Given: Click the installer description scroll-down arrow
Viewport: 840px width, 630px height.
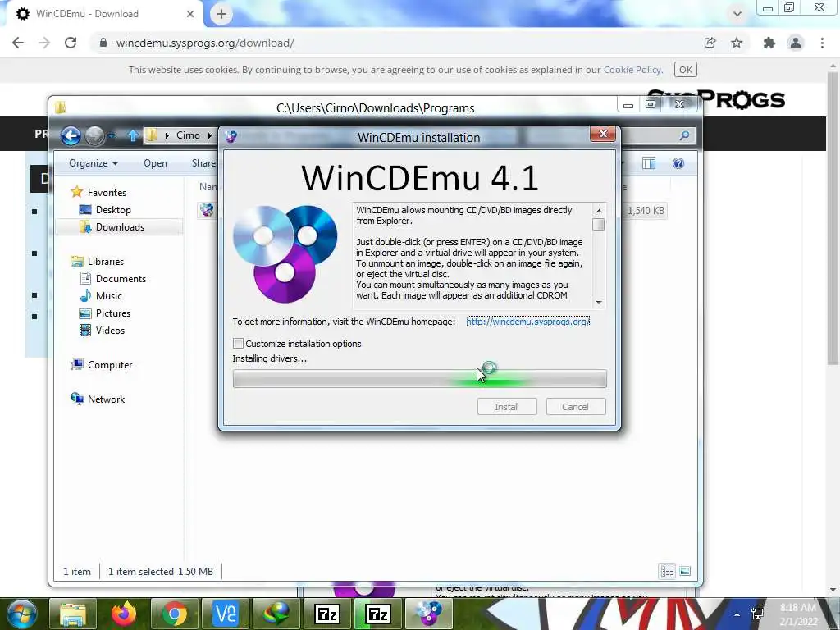Looking at the screenshot, I should [598, 303].
